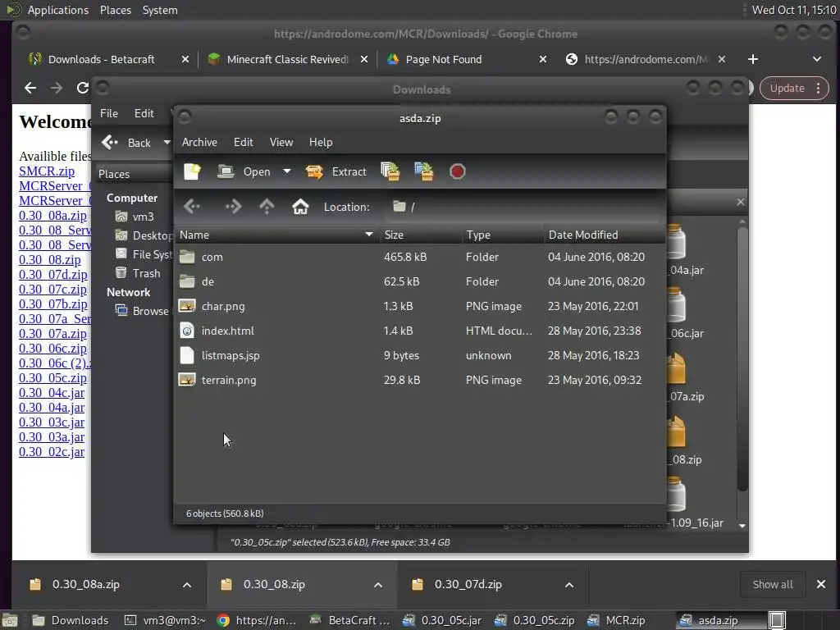Sort by Name column header
Viewport: 840px width, 630px height.
(276, 235)
